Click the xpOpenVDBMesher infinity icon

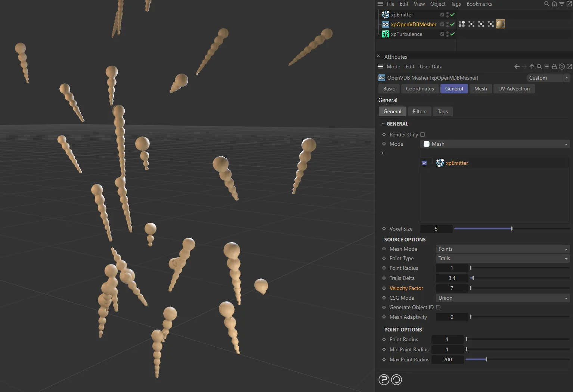coord(385,24)
